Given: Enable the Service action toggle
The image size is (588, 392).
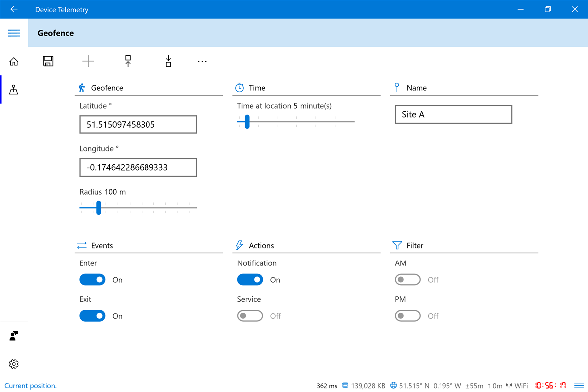Looking at the screenshot, I should 250,315.
